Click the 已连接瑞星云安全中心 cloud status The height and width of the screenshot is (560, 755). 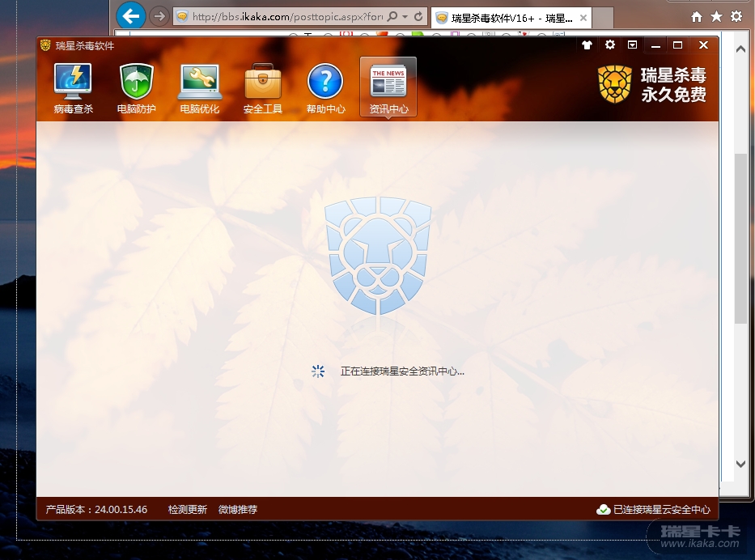click(661, 510)
